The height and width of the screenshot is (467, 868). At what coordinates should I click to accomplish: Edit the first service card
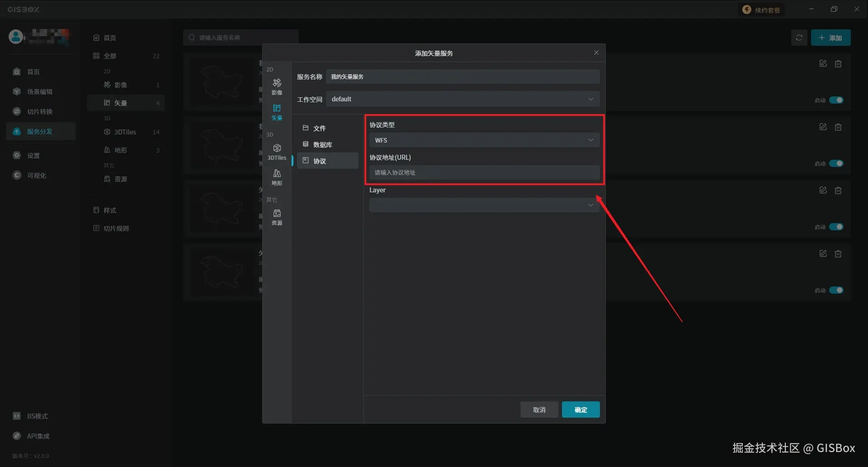pos(823,64)
